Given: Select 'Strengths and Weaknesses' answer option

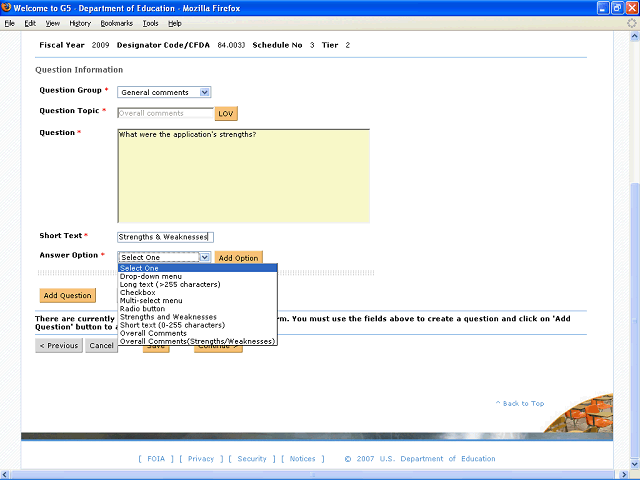Looking at the screenshot, I should tap(198, 317).
